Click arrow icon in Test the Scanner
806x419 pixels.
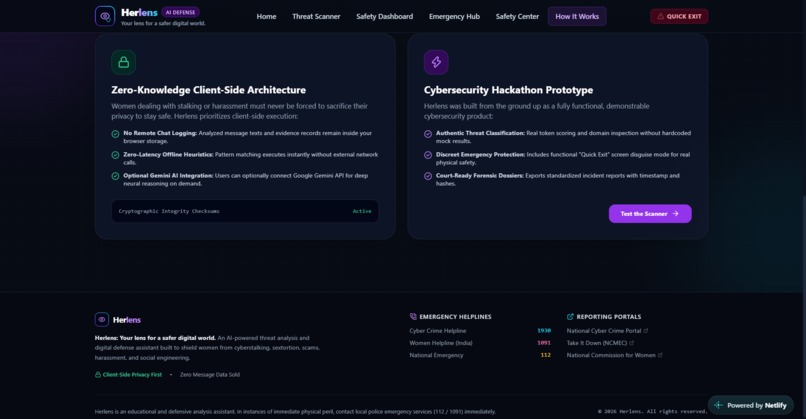(675, 214)
